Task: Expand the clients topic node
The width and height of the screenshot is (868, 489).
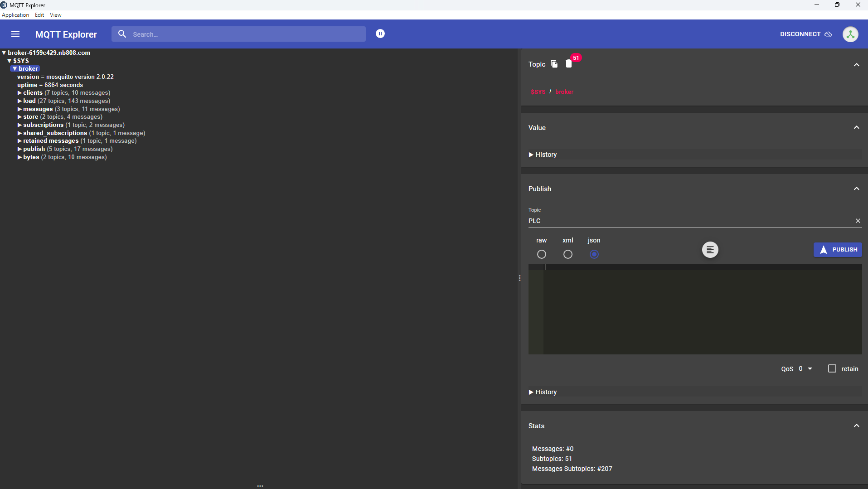Action: (20, 93)
